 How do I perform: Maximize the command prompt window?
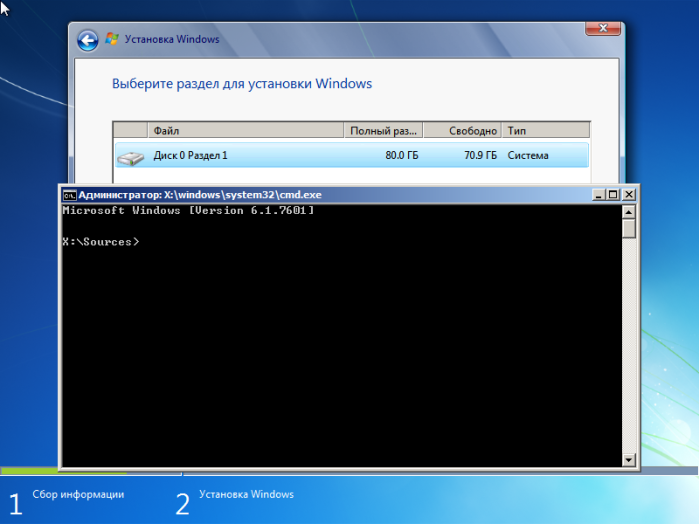click(613, 194)
